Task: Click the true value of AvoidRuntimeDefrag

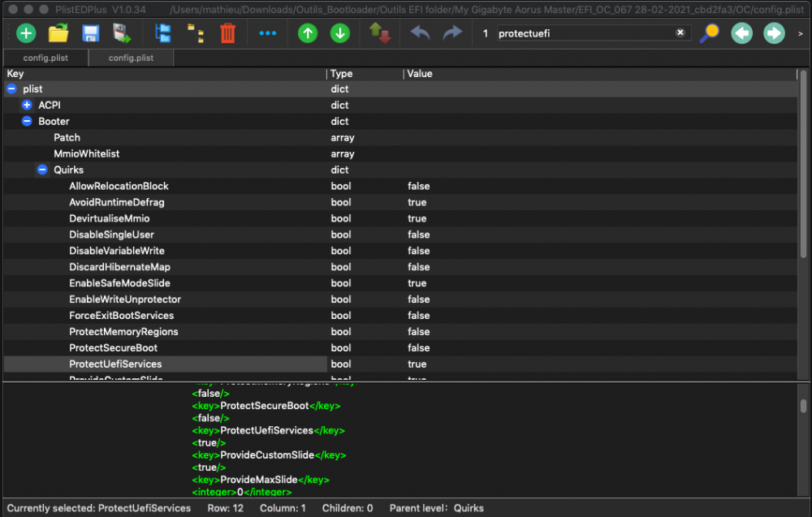Action: (x=417, y=202)
